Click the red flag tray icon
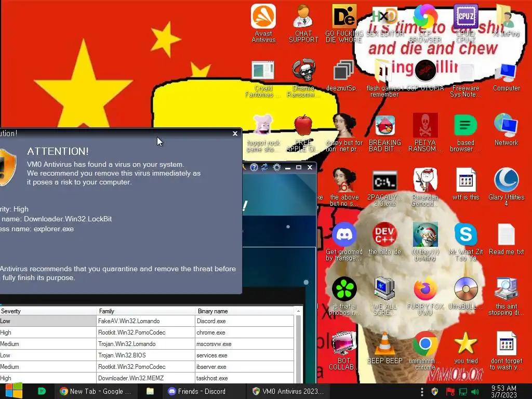The image size is (532, 399). coord(450,392)
